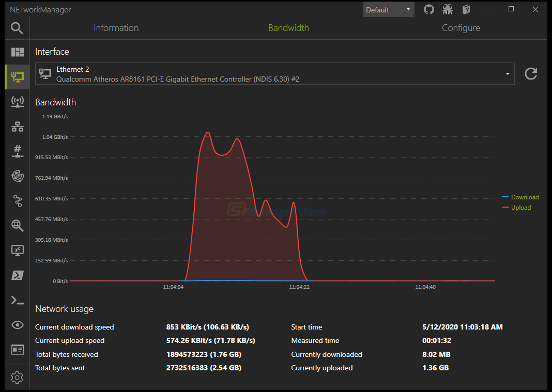Open the WiFi tool icon
The image size is (552, 392).
click(x=17, y=101)
